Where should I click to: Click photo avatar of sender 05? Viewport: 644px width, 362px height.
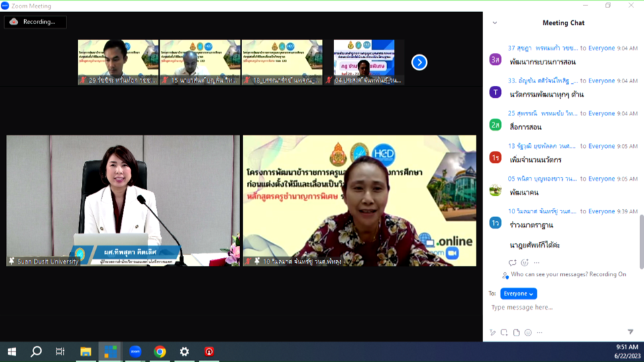tap(495, 190)
